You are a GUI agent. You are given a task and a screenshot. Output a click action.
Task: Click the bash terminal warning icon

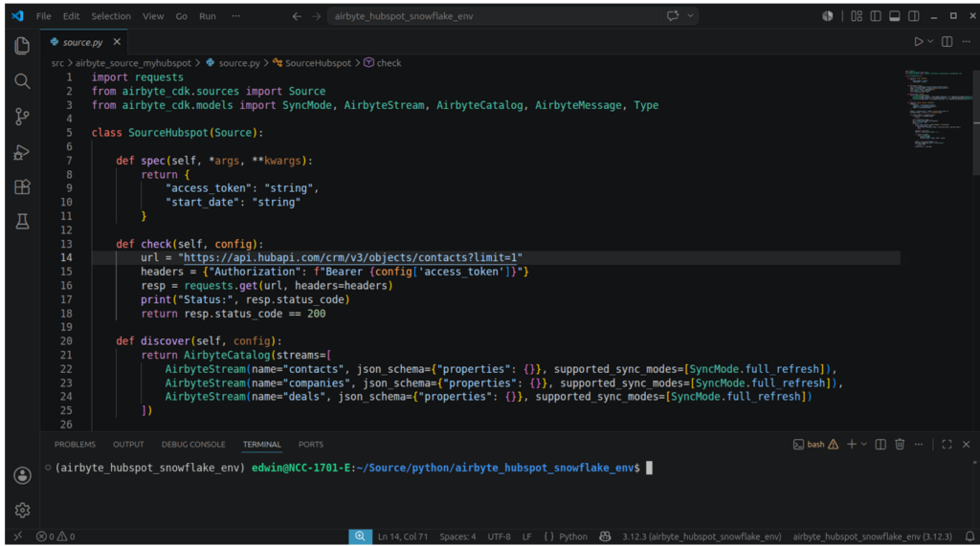pos(834,445)
